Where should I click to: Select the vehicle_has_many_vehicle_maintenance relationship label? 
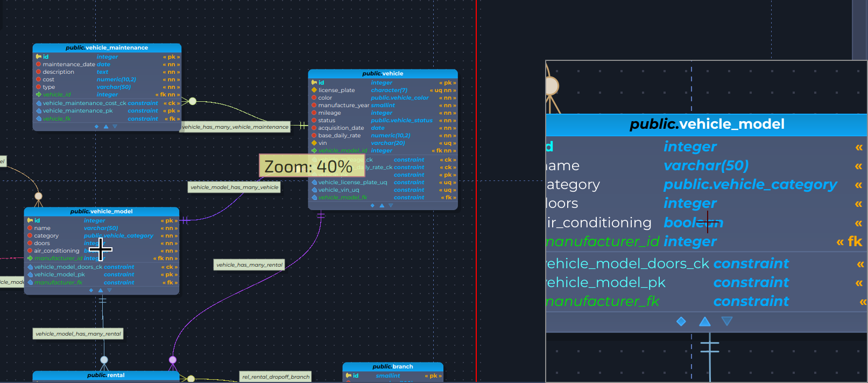[235, 127]
